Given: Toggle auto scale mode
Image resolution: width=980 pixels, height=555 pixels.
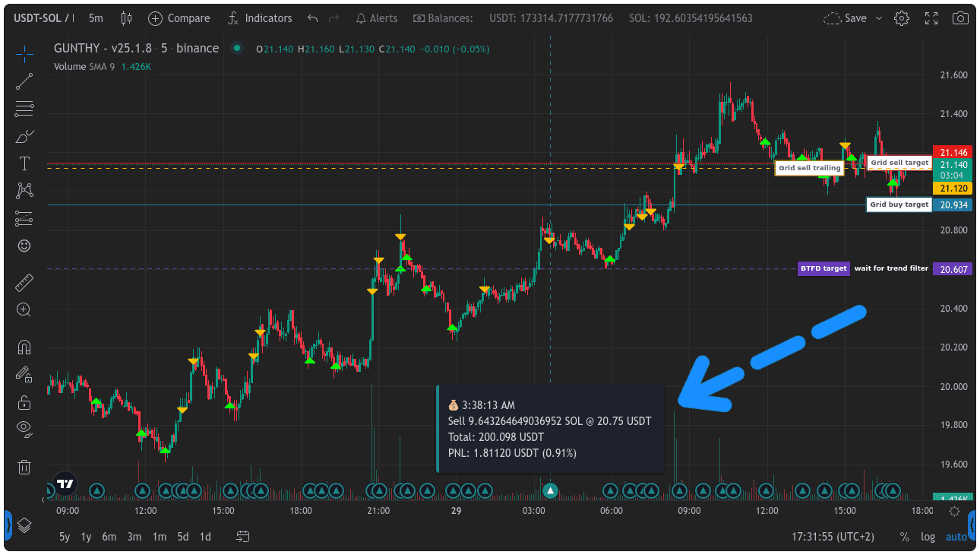Looking at the screenshot, I should point(956,537).
